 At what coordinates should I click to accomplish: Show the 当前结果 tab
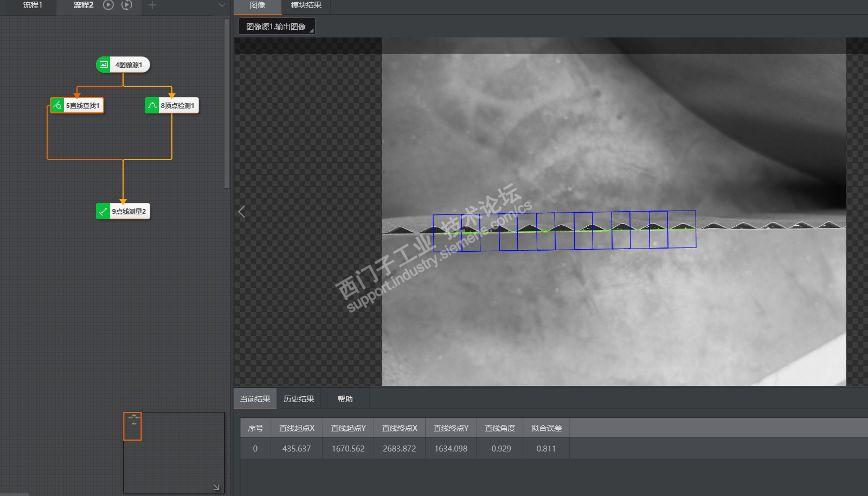(x=255, y=399)
